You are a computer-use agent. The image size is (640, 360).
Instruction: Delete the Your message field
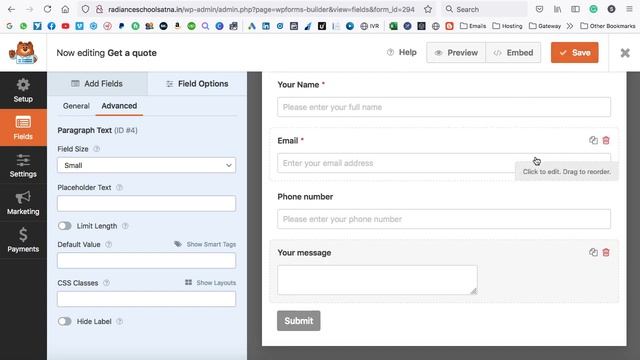606,252
